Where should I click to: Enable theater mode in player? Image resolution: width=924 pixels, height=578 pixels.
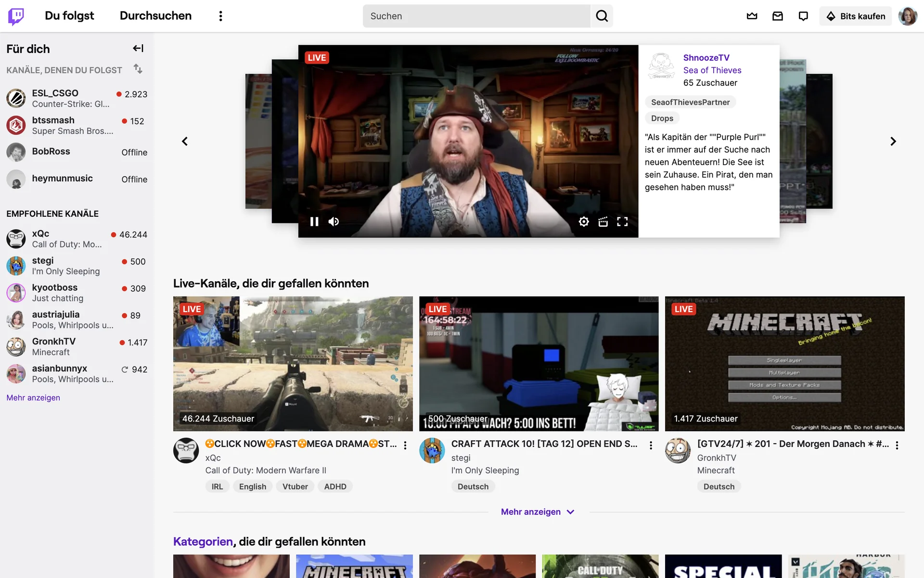pyautogui.click(x=603, y=222)
